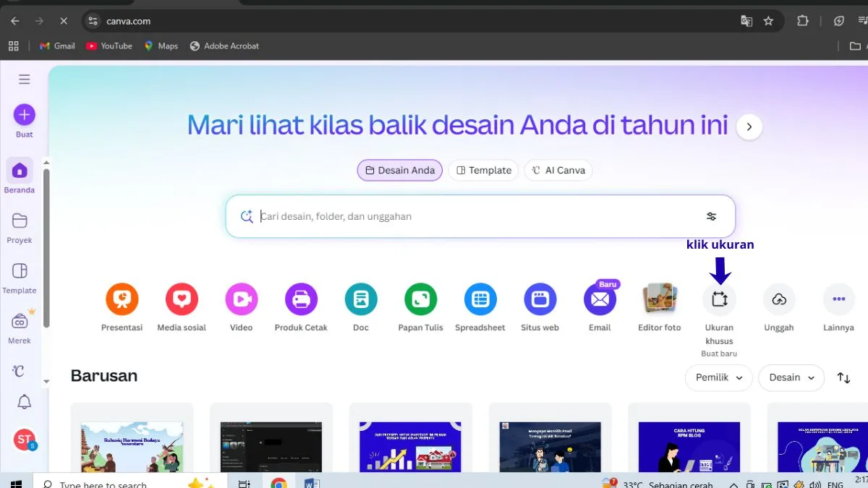Click the Unggah upload icon
The height and width of the screenshot is (488, 868).
[779, 299]
